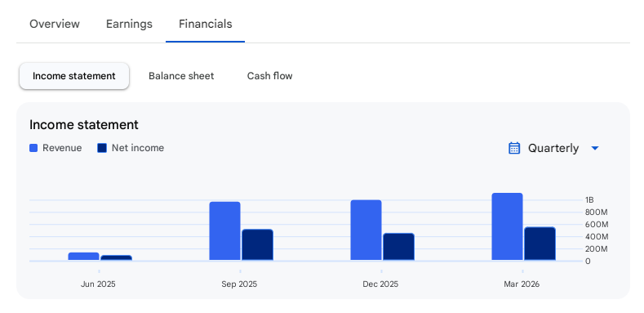Open the Earnings tab
Viewport: 644px width, 313px height.
click(x=129, y=24)
